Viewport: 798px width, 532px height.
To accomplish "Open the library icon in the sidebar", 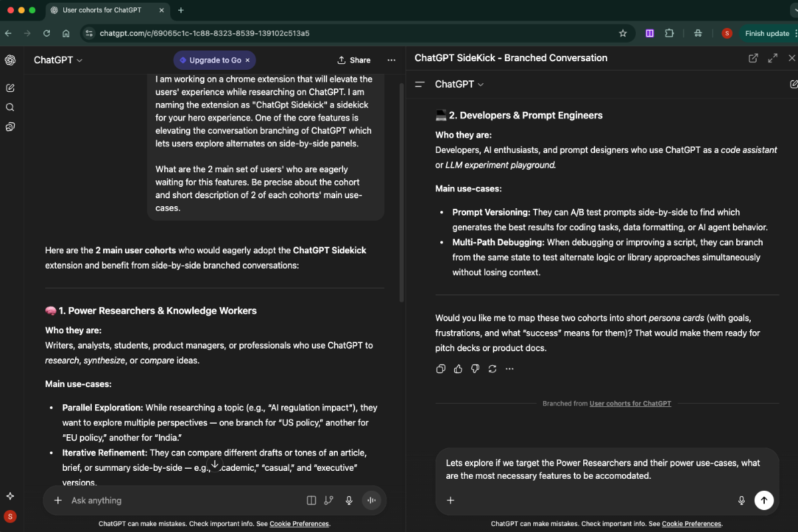I will pos(11,126).
